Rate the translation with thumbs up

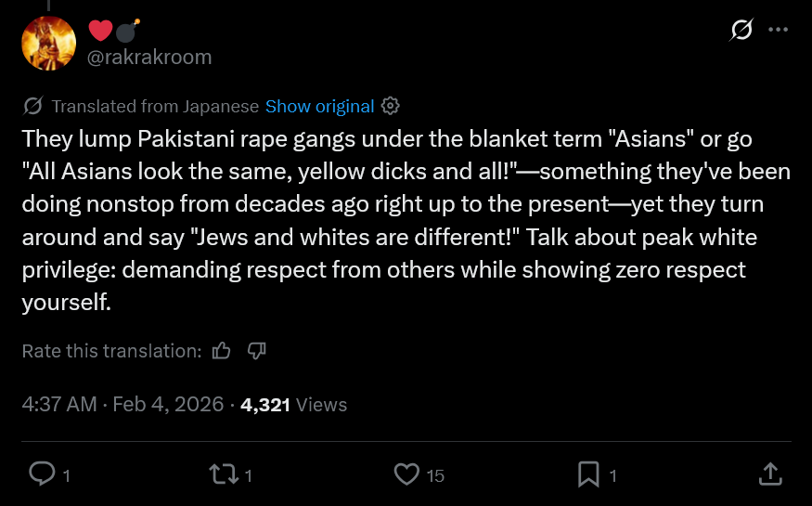click(222, 351)
